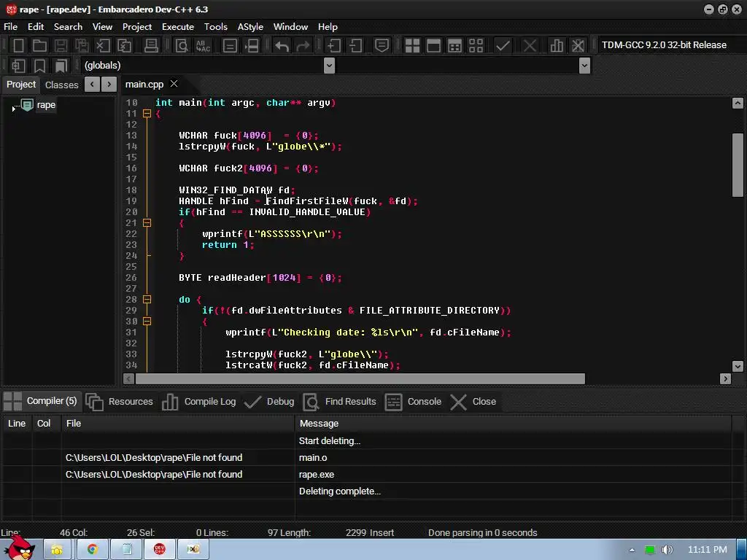Select the rape project in tree
Image resolution: width=747 pixels, height=560 pixels.
[x=46, y=105]
